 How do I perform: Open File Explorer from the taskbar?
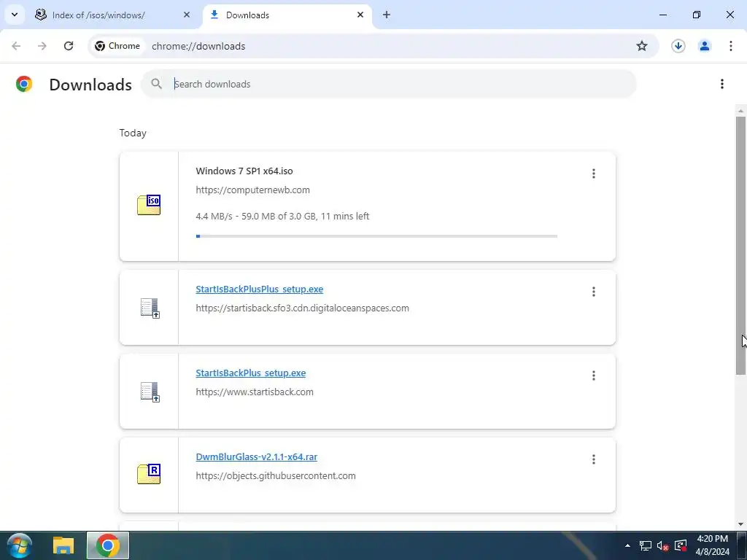[63, 545]
